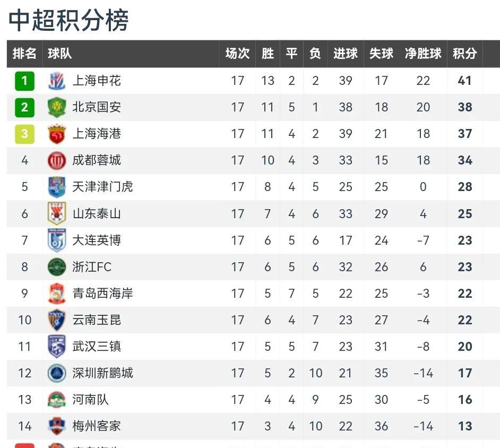Click the Beijing Guoan (北京国安) team crest
Viewport: 500px width, 448px height.
(57, 107)
